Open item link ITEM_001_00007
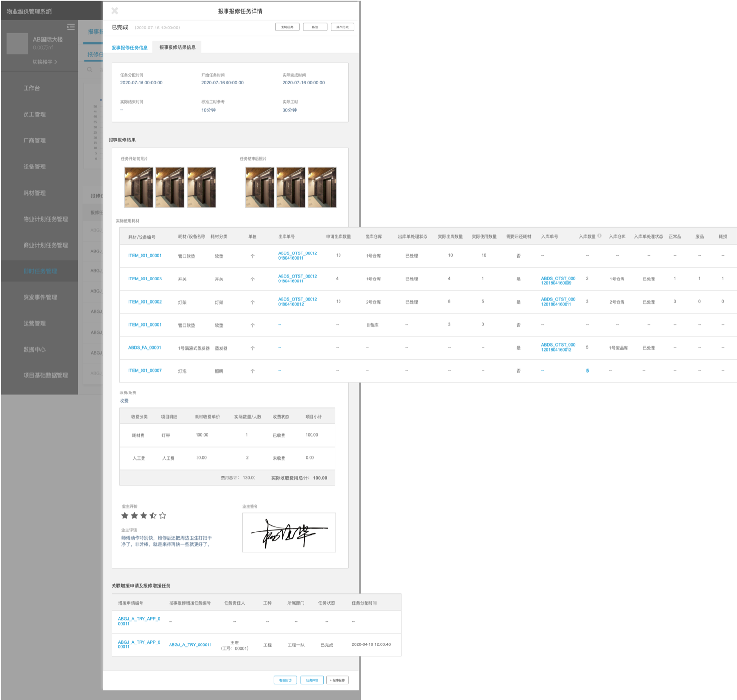Image resolution: width=737 pixels, height=700 pixels. click(x=145, y=371)
